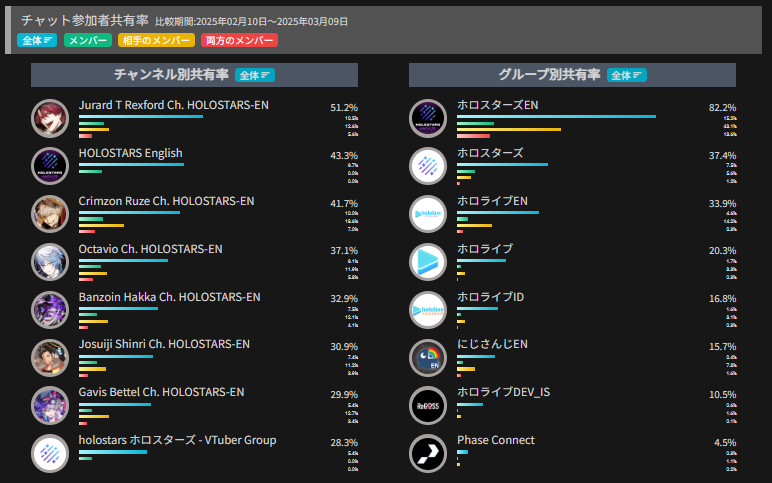This screenshot has height=483, width=772.
Task: Click ホロスターズEN yellow member bar
Action: (x=509, y=129)
